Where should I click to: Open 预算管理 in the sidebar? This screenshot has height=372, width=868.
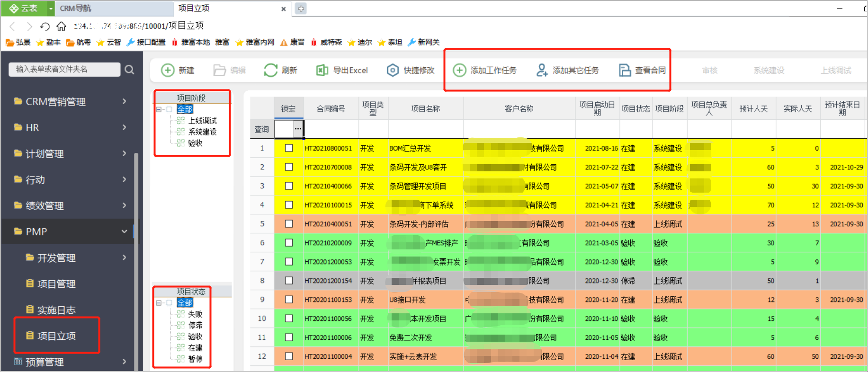click(x=45, y=362)
